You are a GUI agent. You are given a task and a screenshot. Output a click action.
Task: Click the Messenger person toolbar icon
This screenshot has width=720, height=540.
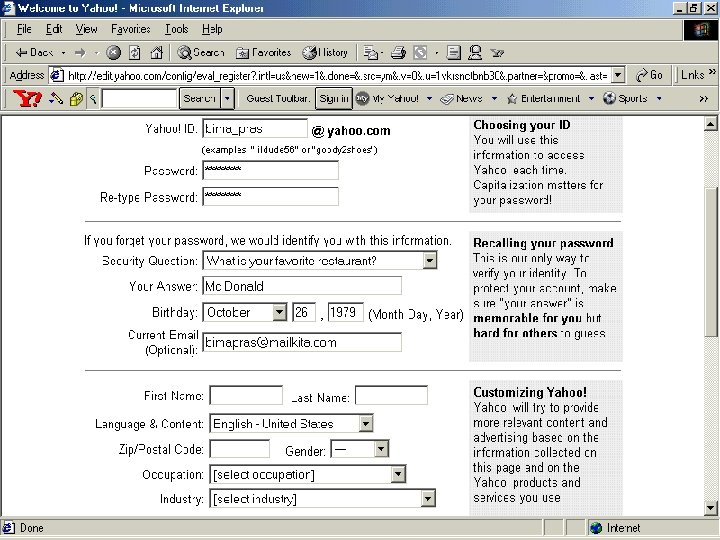475,53
